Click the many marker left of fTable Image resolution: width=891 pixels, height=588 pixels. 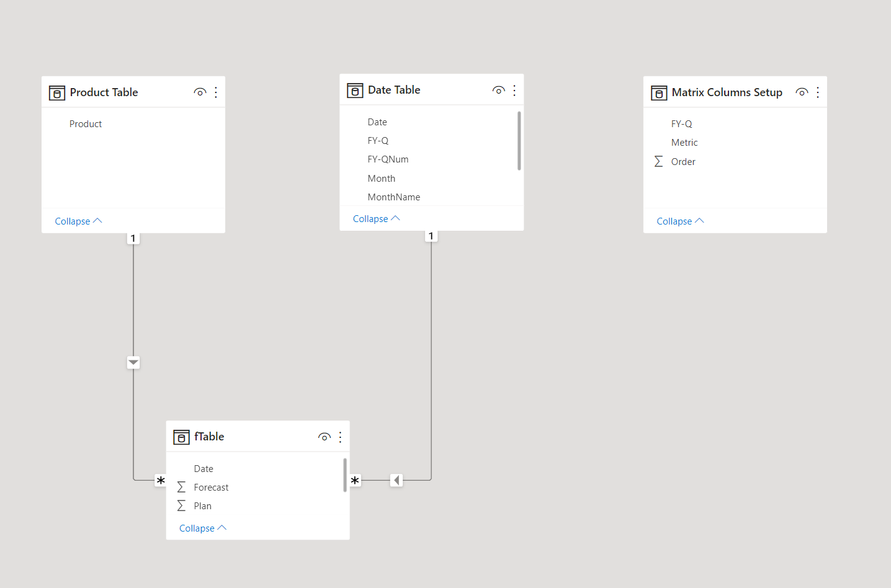coord(161,480)
